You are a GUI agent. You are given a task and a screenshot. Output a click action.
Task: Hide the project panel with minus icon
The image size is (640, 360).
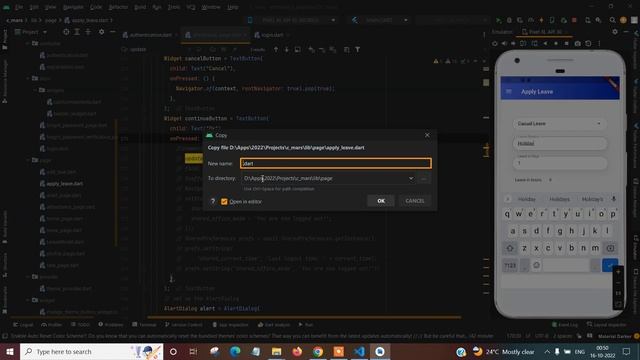tap(113, 32)
